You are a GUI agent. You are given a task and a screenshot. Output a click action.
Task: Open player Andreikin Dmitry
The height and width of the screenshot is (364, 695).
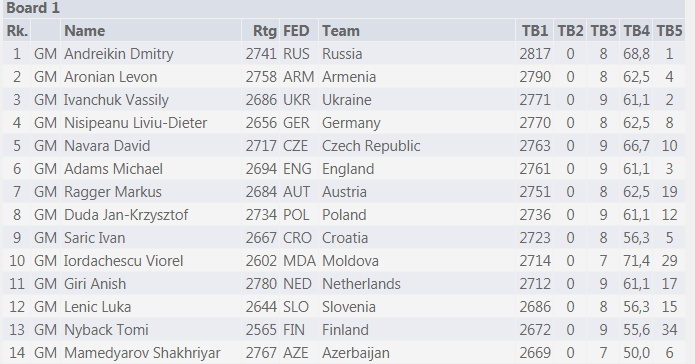[x=118, y=54]
